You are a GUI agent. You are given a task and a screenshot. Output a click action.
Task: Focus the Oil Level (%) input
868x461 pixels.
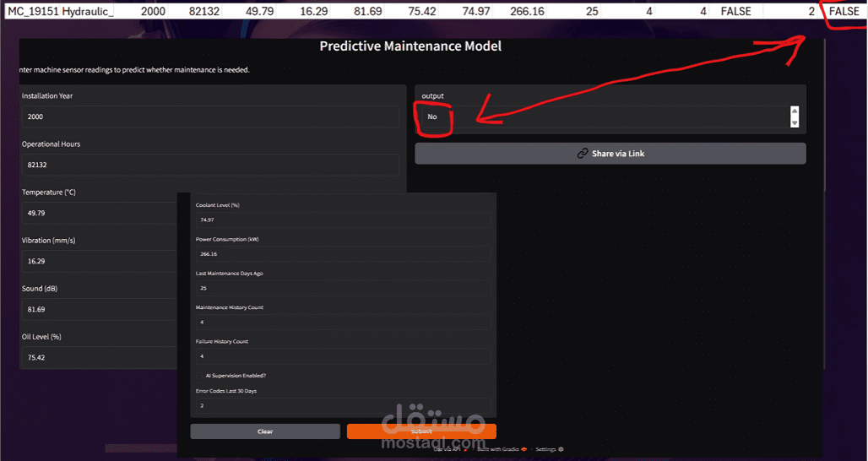[100, 357]
